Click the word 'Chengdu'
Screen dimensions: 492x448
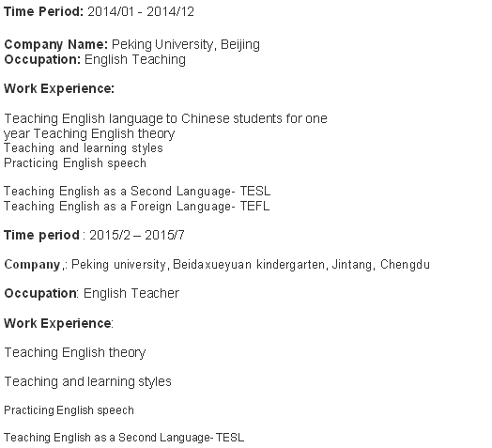tap(405, 265)
